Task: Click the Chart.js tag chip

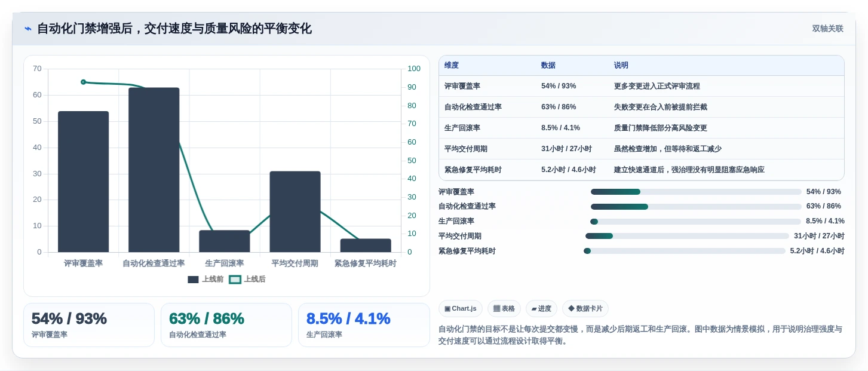Action: click(x=461, y=309)
